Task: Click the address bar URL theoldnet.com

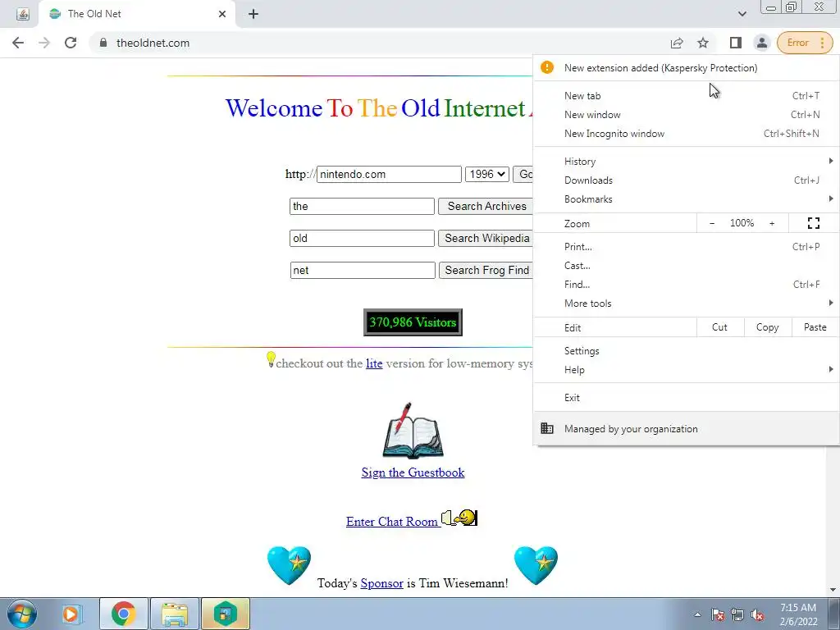Action: [153, 43]
